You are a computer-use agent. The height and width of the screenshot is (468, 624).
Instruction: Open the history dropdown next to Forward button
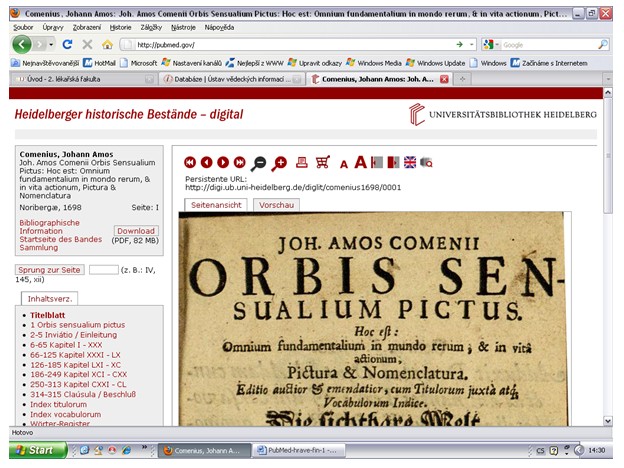click(51, 45)
